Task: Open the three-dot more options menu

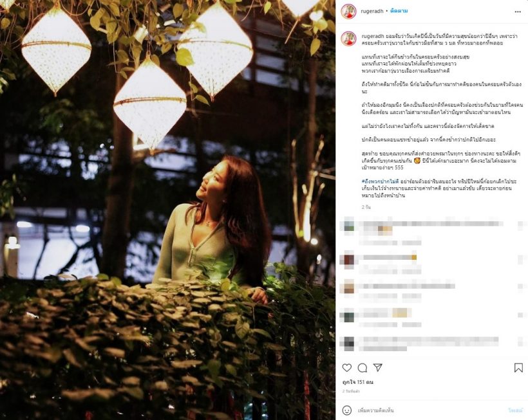Action: pos(518,12)
